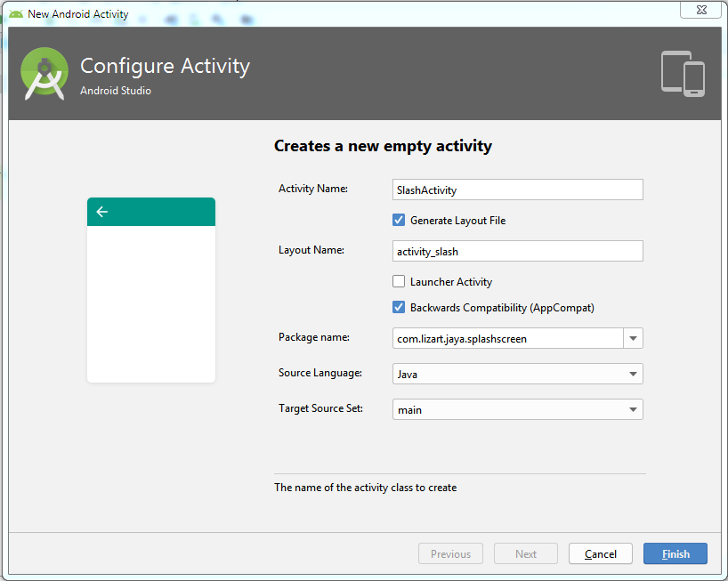
Task: Click the disabled Next button
Action: [526, 553]
